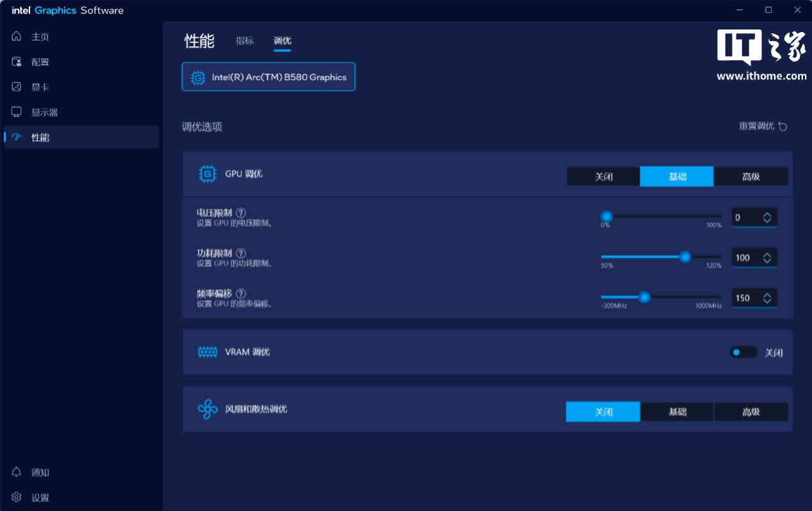This screenshot has width=812, height=511.
Task: Click the 功耗限制 slider handle
Action: coord(685,257)
